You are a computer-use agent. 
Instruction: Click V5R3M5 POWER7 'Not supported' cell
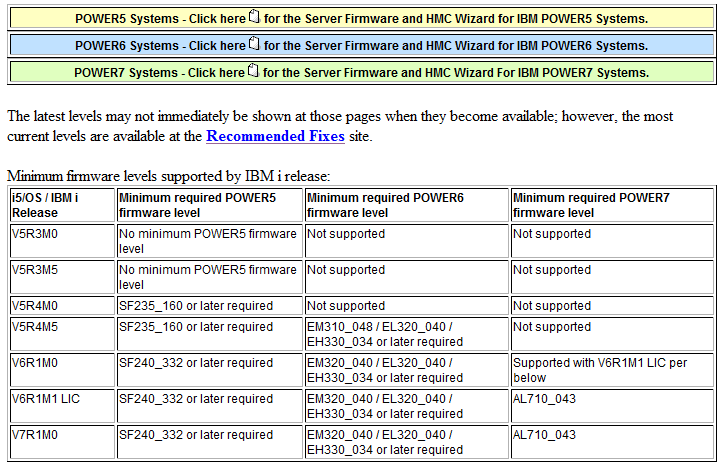click(612, 277)
